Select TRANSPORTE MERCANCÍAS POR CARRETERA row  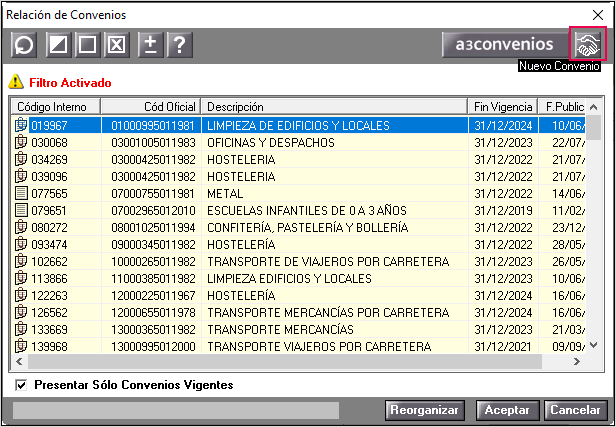coord(299,312)
